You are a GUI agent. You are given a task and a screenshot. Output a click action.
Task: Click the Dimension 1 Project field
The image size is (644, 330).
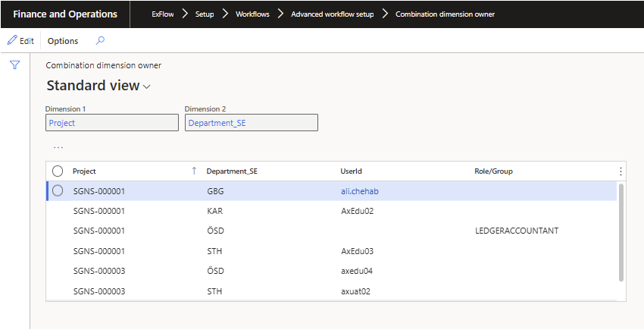tap(112, 123)
